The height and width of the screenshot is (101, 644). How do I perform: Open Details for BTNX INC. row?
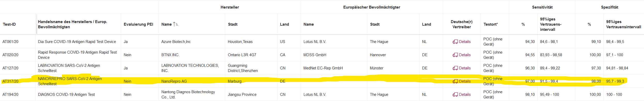(x=461, y=55)
